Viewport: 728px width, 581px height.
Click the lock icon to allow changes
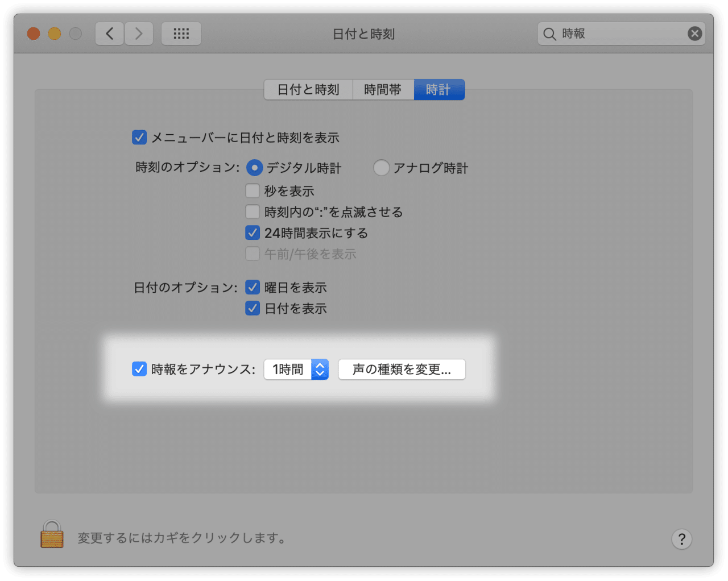click(x=51, y=535)
